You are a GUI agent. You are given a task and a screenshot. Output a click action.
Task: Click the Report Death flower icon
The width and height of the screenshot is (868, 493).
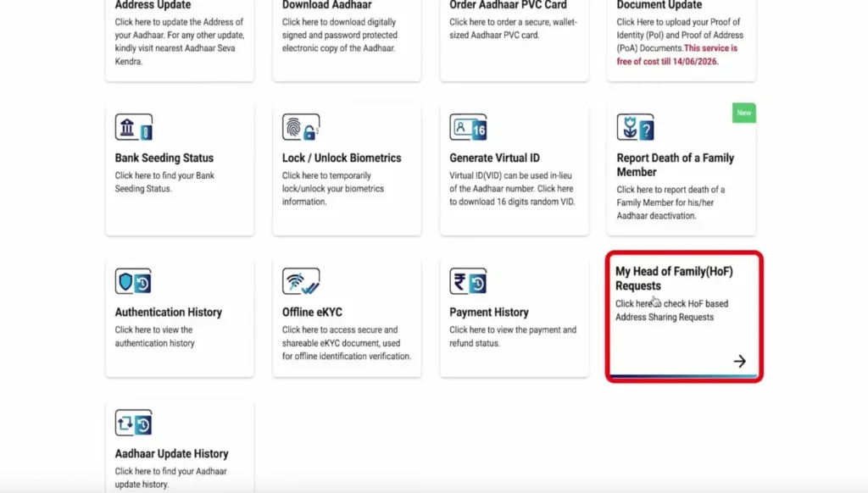coord(635,128)
